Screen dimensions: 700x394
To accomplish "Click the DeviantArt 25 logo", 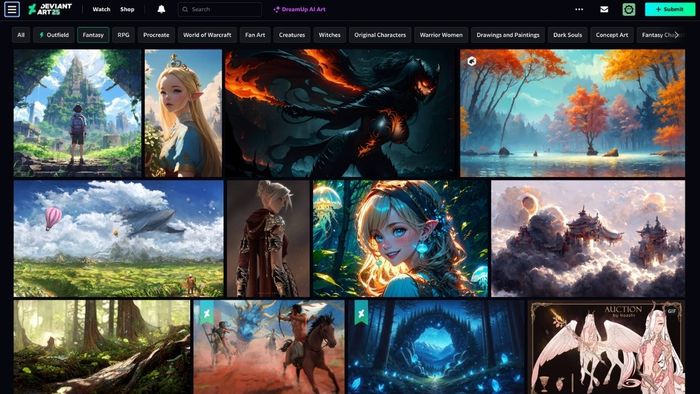I will (50, 9).
